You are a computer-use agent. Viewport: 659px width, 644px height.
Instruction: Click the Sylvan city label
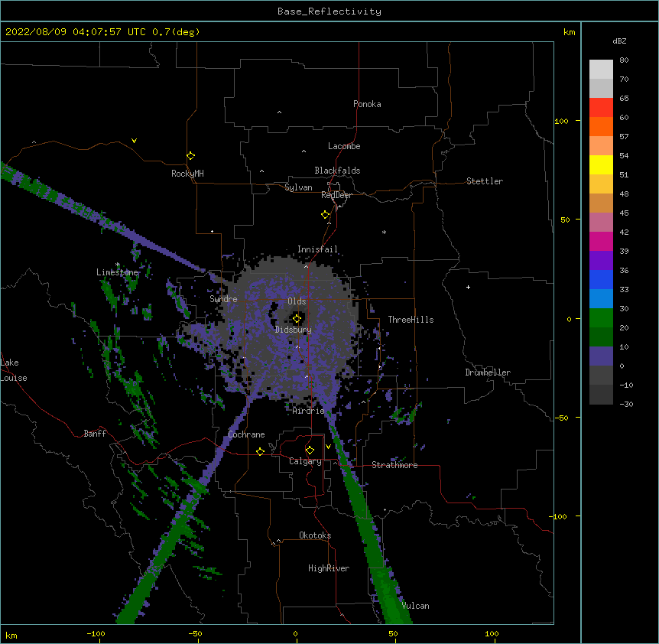(x=298, y=187)
